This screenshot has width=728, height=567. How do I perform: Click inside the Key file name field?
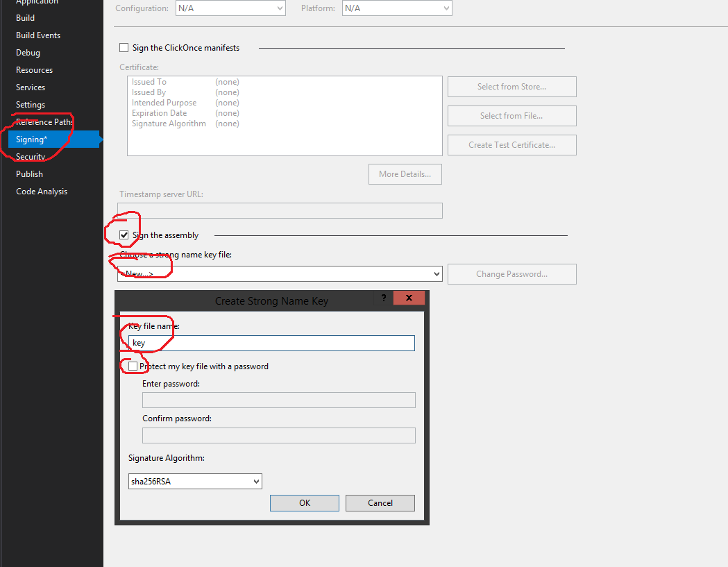271,342
